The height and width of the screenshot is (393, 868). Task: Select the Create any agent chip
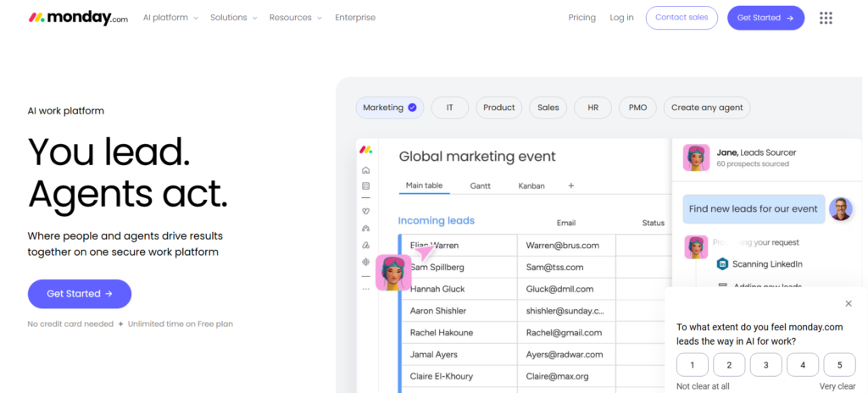707,108
